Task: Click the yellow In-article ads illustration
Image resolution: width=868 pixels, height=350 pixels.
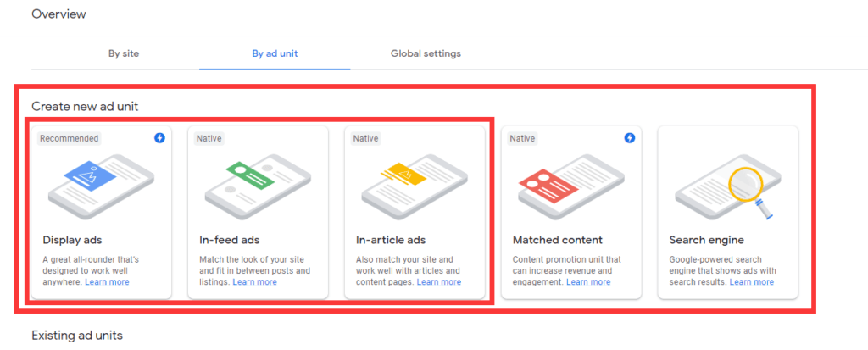Action: [x=415, y=186]
